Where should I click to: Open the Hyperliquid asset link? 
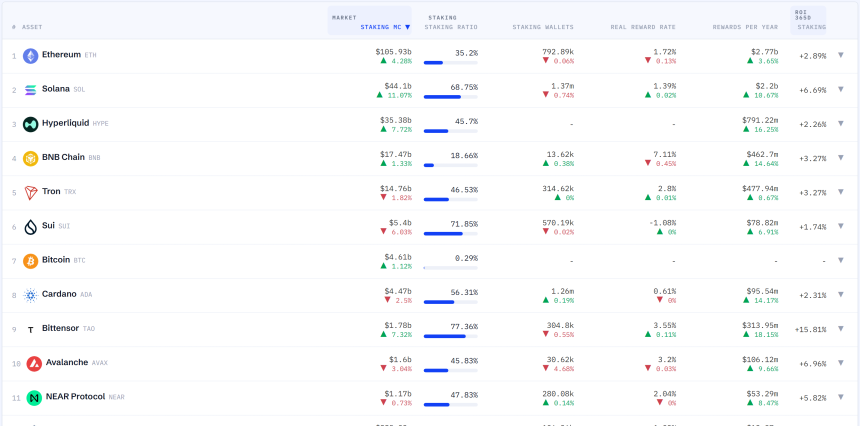coord(65,123)
